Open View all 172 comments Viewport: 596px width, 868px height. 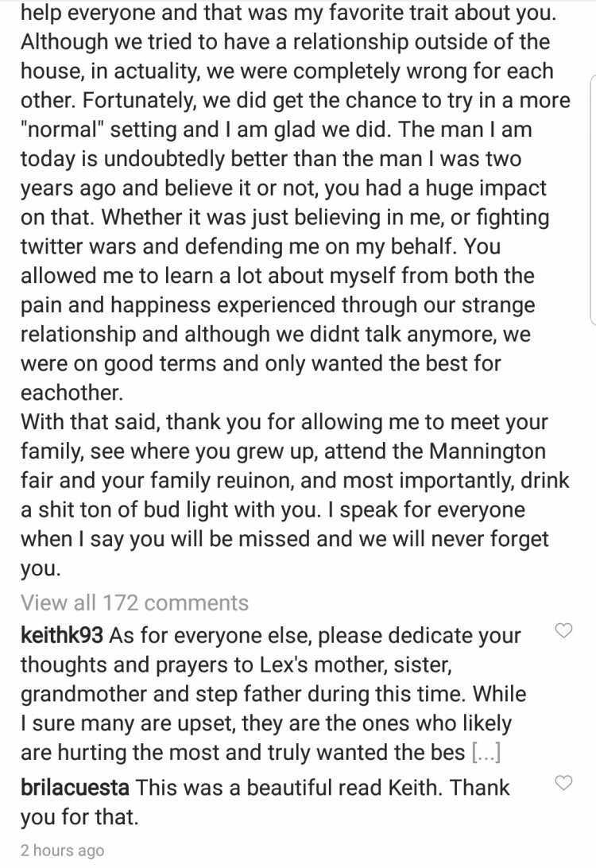[134, 603]
